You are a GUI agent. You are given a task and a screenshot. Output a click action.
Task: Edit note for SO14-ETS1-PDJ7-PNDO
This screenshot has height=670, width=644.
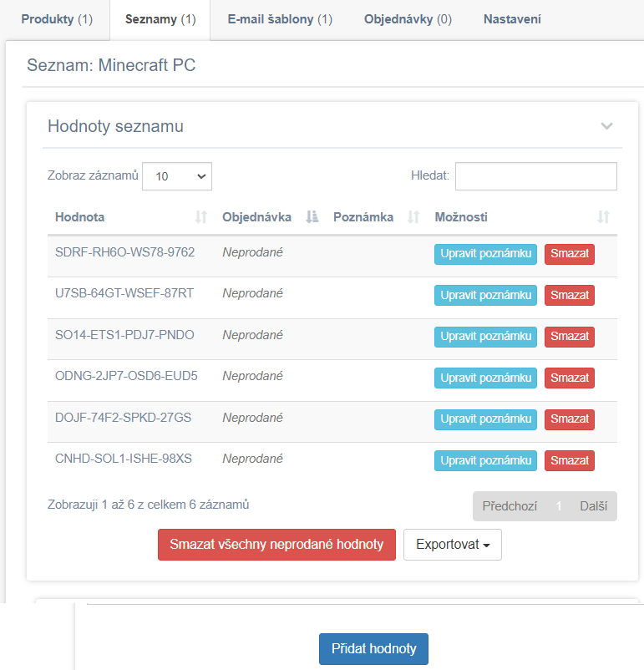coord(485,337)
